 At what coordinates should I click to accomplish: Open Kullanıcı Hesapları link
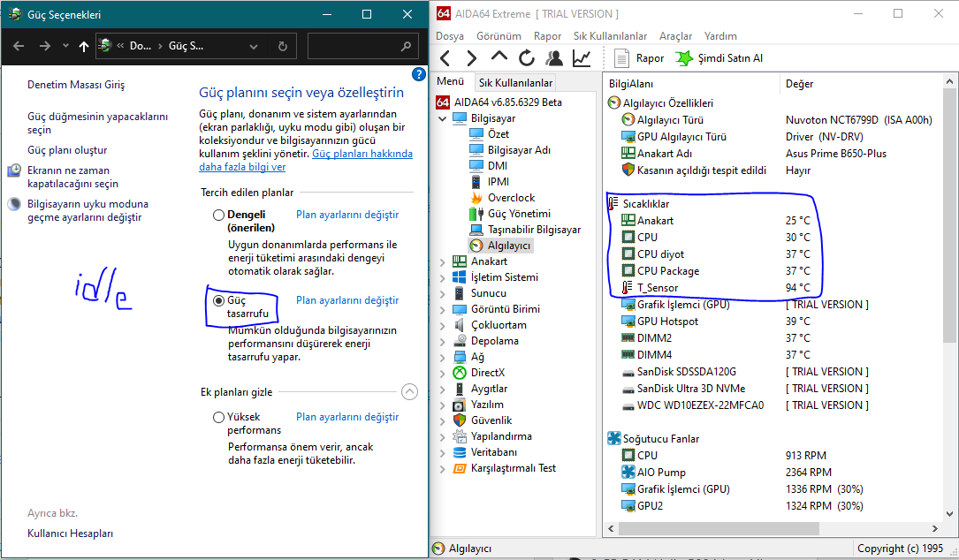[70, 534]
